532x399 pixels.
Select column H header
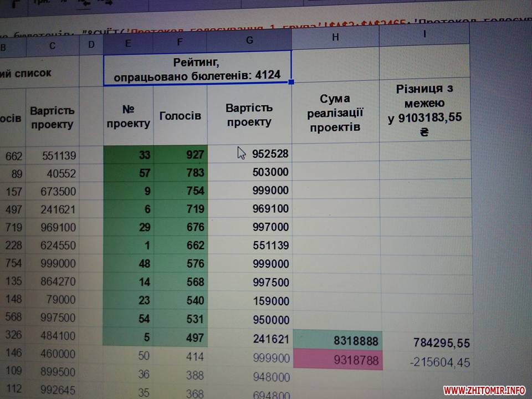coord(335,37)
